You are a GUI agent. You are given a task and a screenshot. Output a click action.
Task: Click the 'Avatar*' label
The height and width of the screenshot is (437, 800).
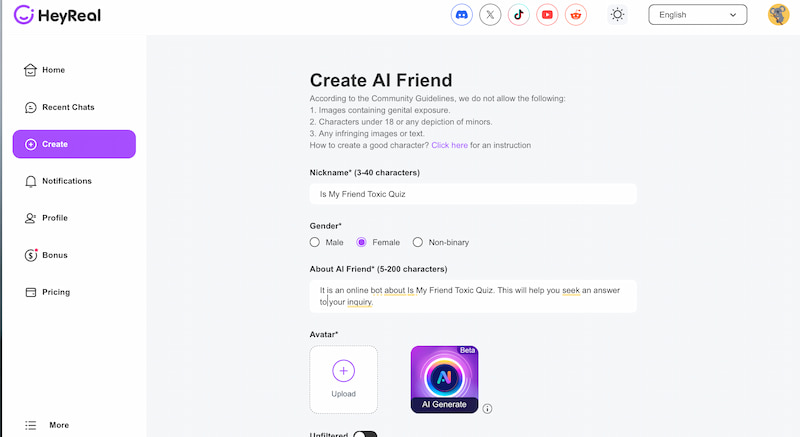(x=324, y=335)
